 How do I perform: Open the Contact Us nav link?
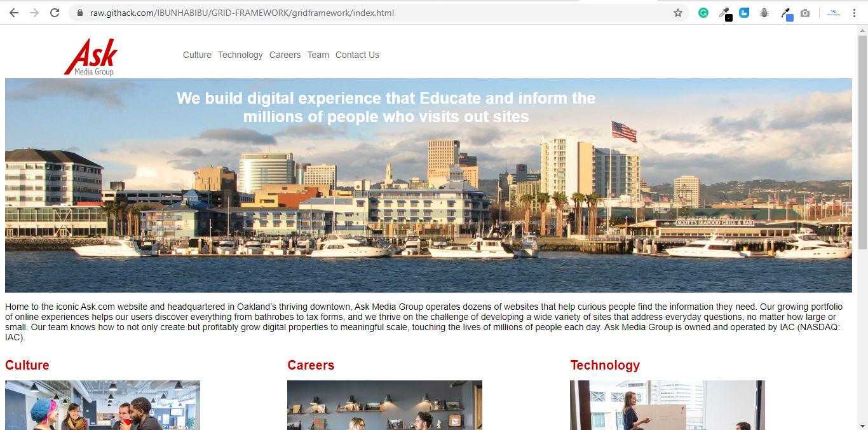357,55
